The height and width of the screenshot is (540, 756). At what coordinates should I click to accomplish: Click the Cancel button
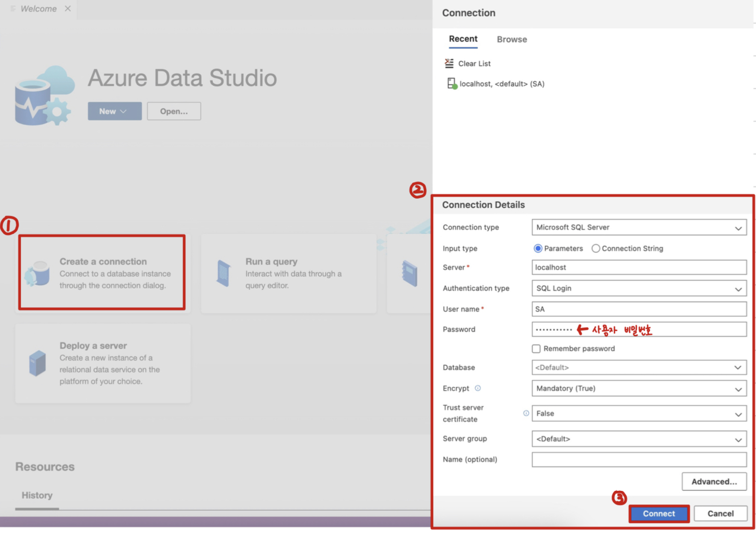coord(720,513)
